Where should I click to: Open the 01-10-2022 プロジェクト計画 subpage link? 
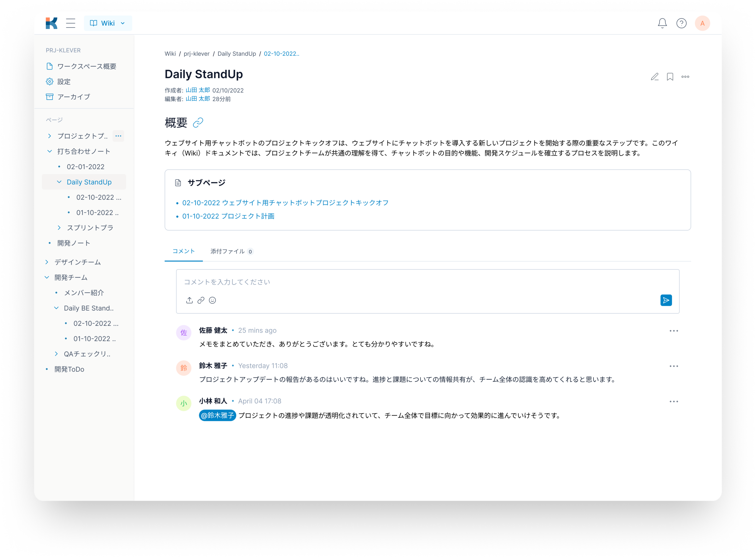pos(228,216)
